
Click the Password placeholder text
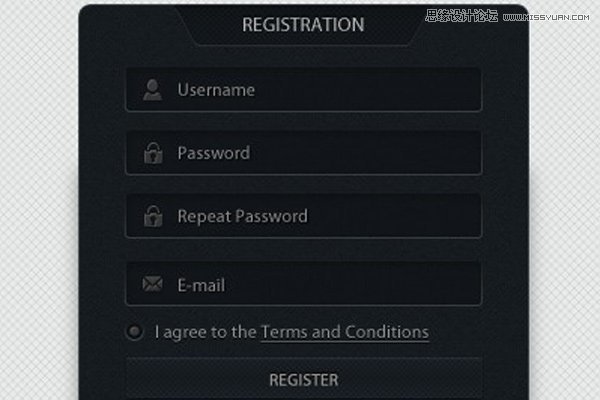pyautogui.click(x=214, y=153)
